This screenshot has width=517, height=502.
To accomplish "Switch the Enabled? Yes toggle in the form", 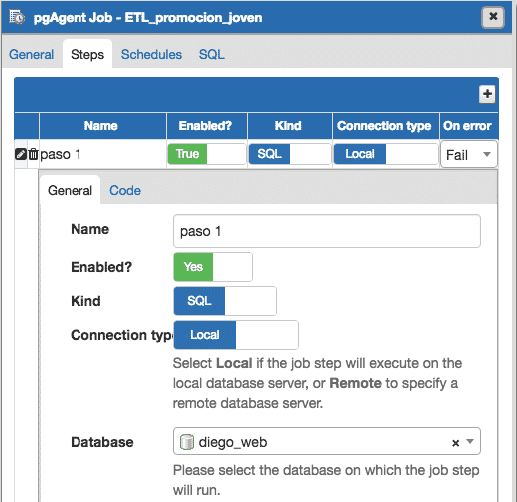I will tap(213, 267).
